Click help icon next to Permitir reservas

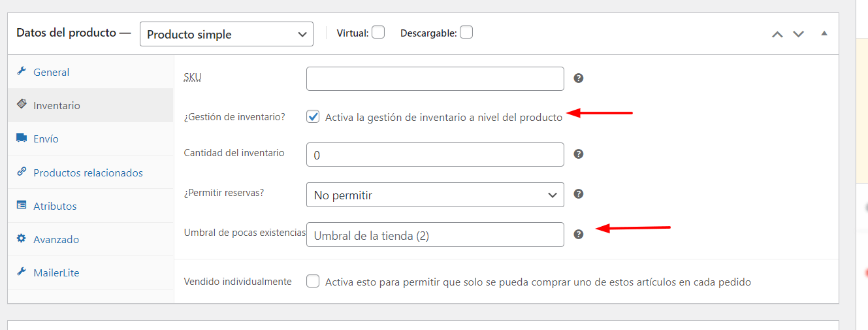(578, 194)
